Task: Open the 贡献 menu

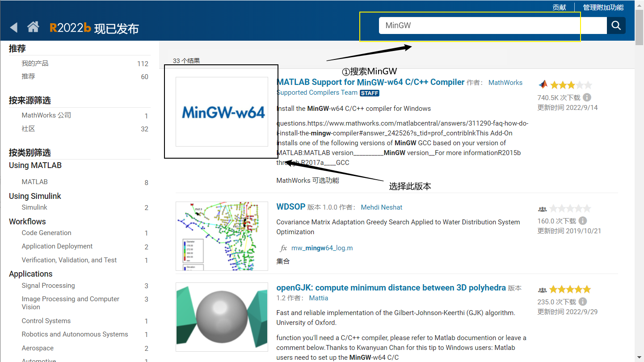Action: pos(559,8)
